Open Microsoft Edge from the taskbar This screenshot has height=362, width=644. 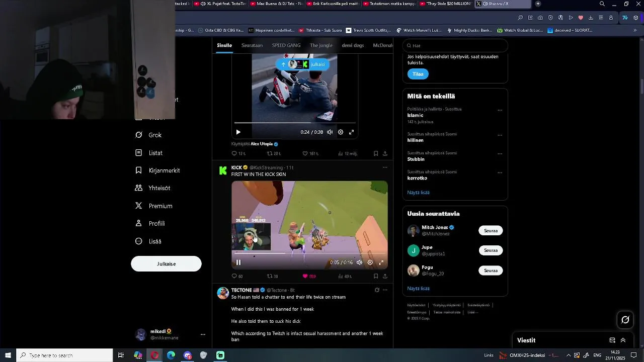(x=171, y=355)
